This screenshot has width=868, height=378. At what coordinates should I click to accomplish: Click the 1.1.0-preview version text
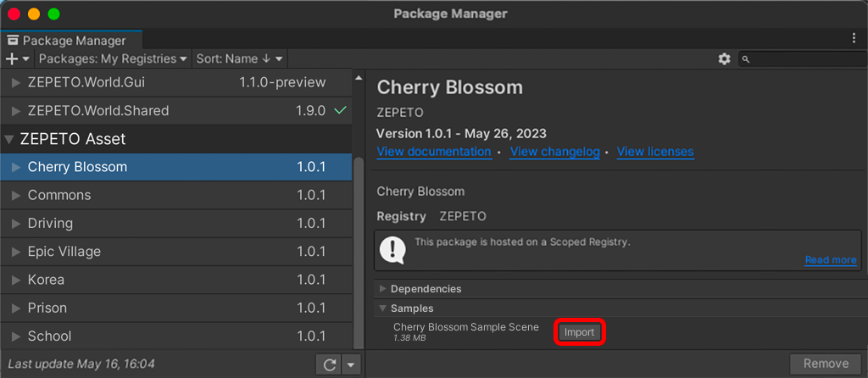pyautogui.click(x=282, y=83)
